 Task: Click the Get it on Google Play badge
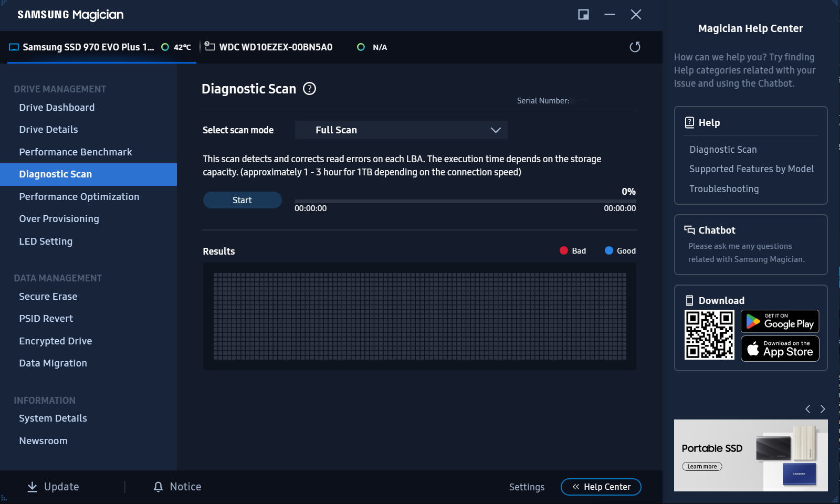click(780, 321)
